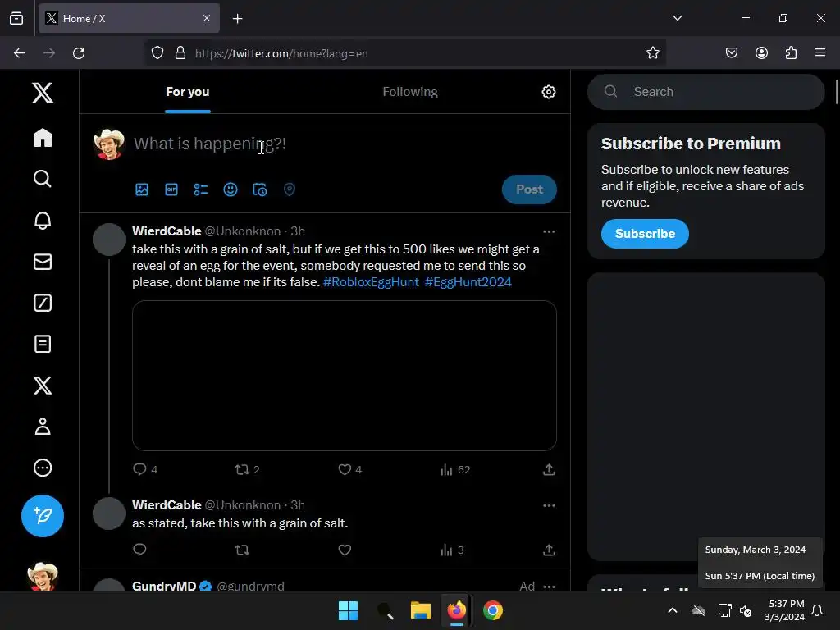
Task: Reply to 'as stated' post
Action: coord(139,550)
